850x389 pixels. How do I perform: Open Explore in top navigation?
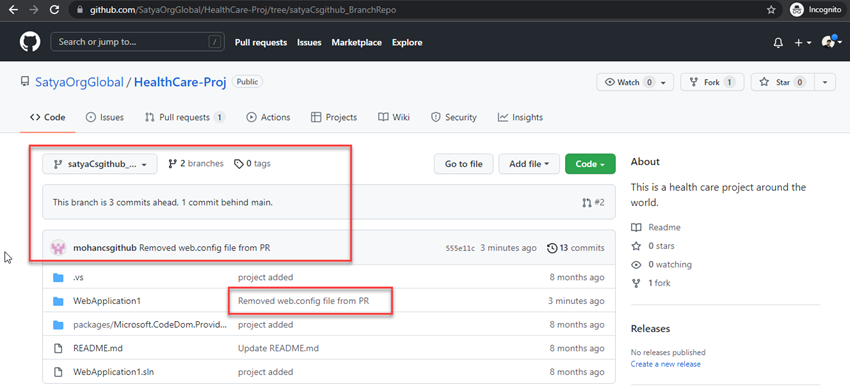pyautogui.click(x=407, y=42)
